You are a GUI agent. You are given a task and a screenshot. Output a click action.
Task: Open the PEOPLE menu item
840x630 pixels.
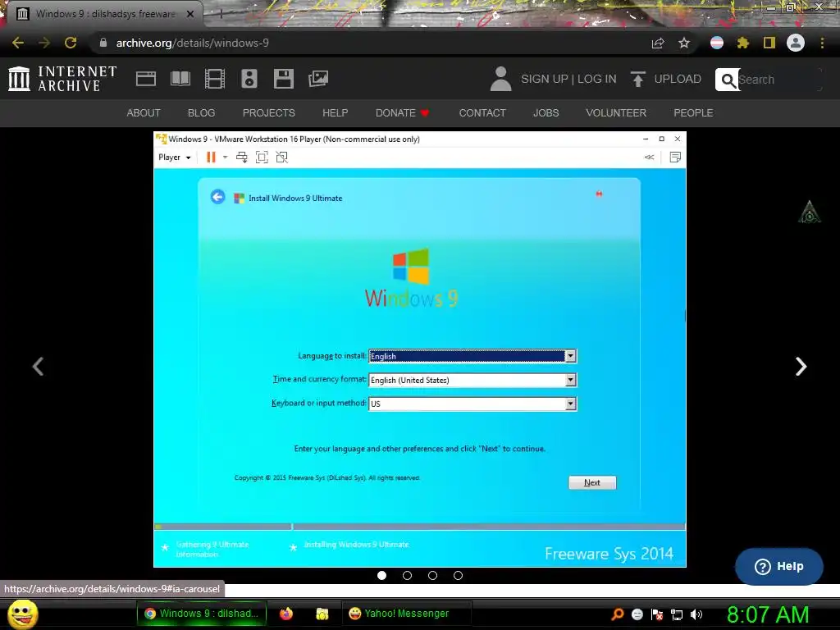pyautogui.click(x=693, y=113)
